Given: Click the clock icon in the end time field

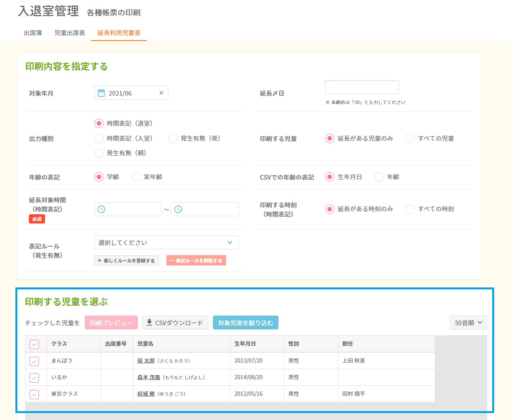Looking at the screenshot, I should tap(178, 209).
